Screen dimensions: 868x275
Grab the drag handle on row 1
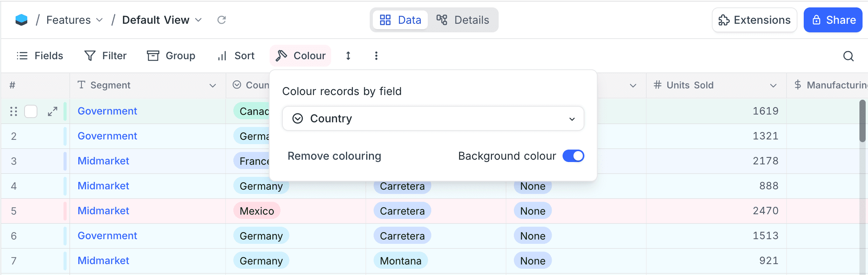[x=14, y=111]
